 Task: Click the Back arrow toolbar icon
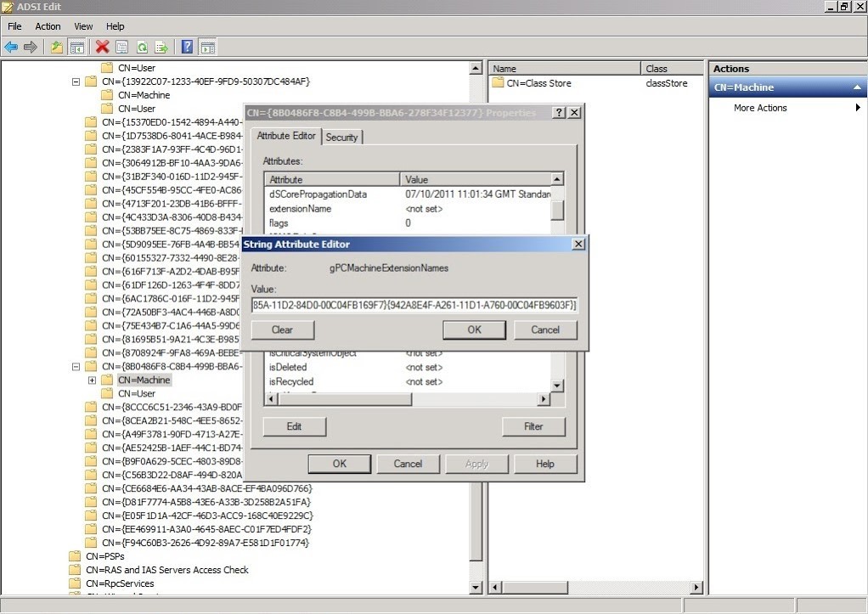point(11,47)
